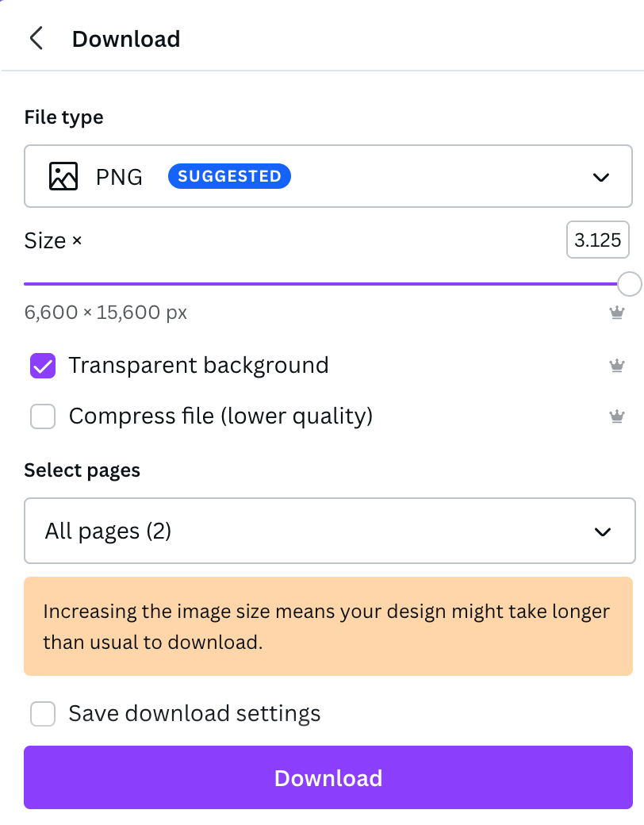
Task: Expand the Select pages chevron arrow
Action: 603,531
